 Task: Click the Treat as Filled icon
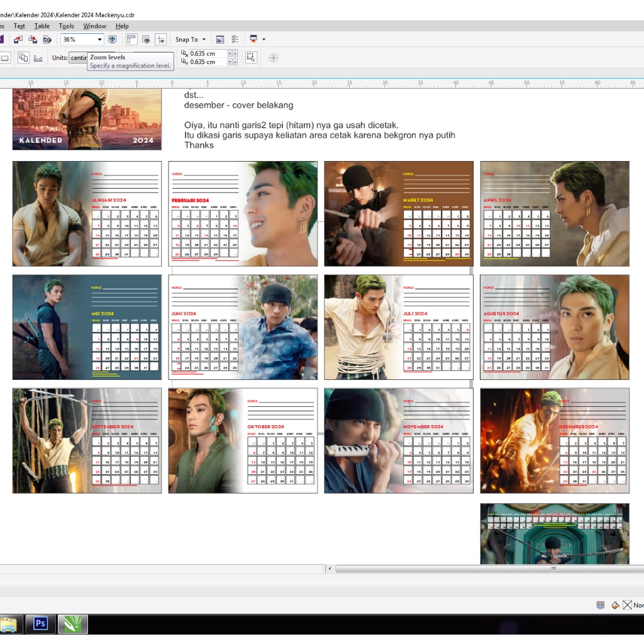pos(251,58)
